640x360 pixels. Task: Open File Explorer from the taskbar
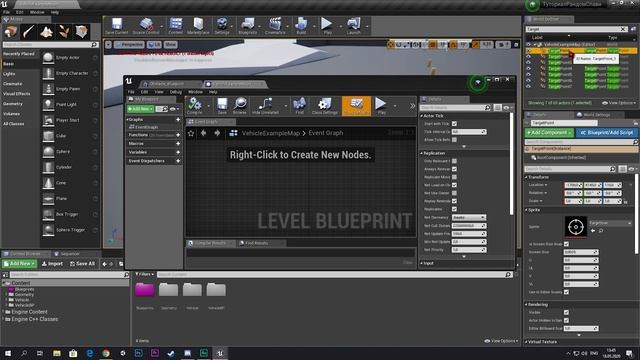57,353
